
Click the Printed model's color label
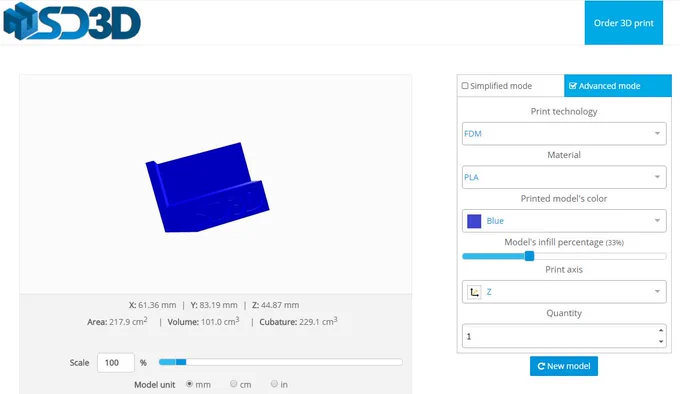pyautogui.click(x=564, y=199)
